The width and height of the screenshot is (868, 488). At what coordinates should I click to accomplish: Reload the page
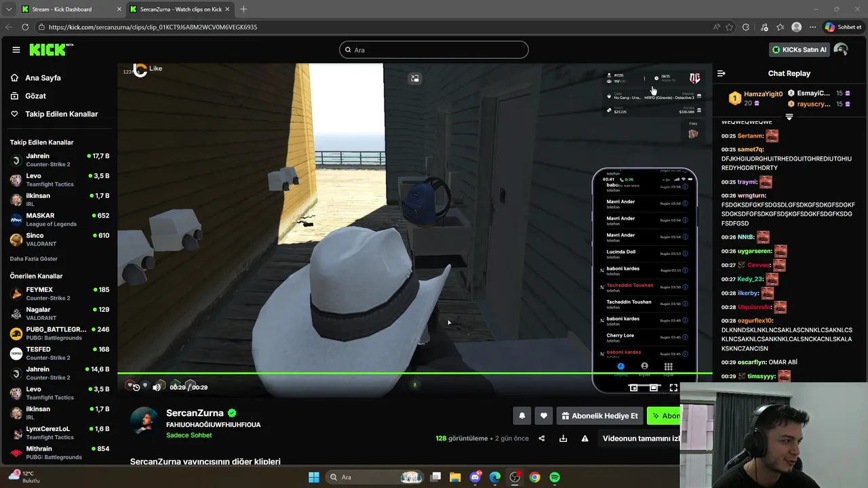click(25, 27)
